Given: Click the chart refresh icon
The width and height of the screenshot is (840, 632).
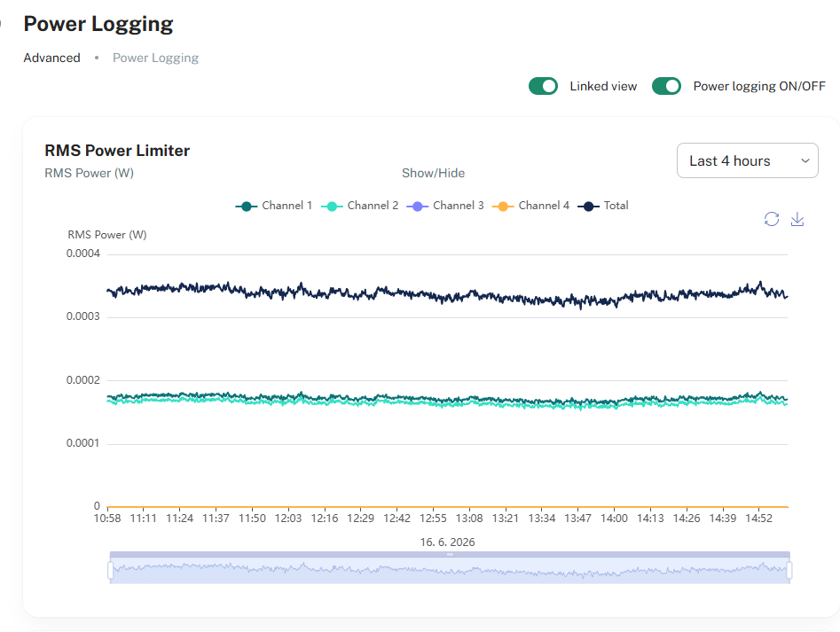Looking at the screenshot, I should 772,219.
